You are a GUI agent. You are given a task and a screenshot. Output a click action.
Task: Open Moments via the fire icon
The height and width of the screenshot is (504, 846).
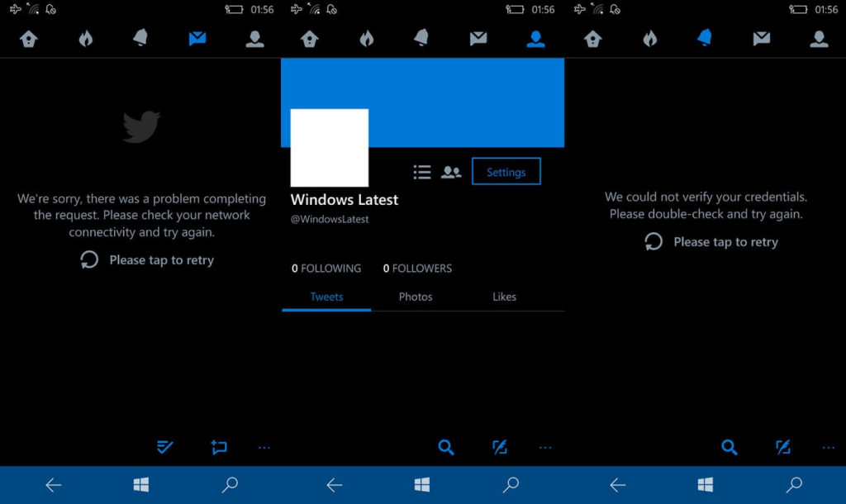point(86,37)
